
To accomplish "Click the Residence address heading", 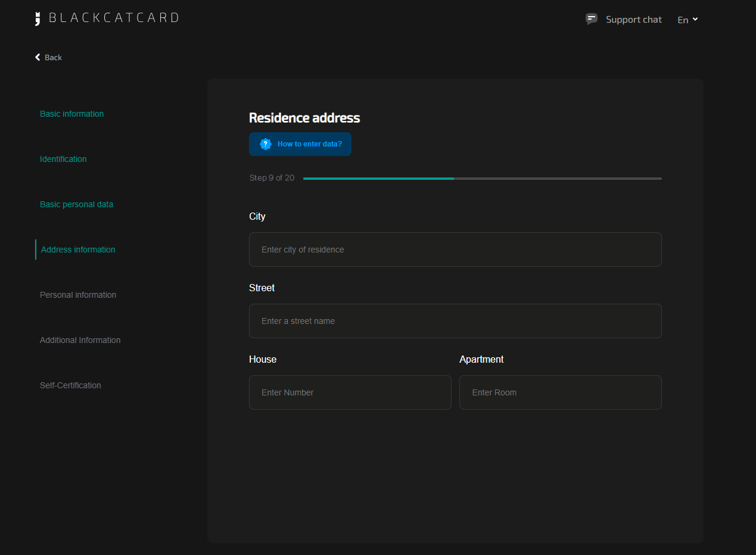I will (304, 118).
